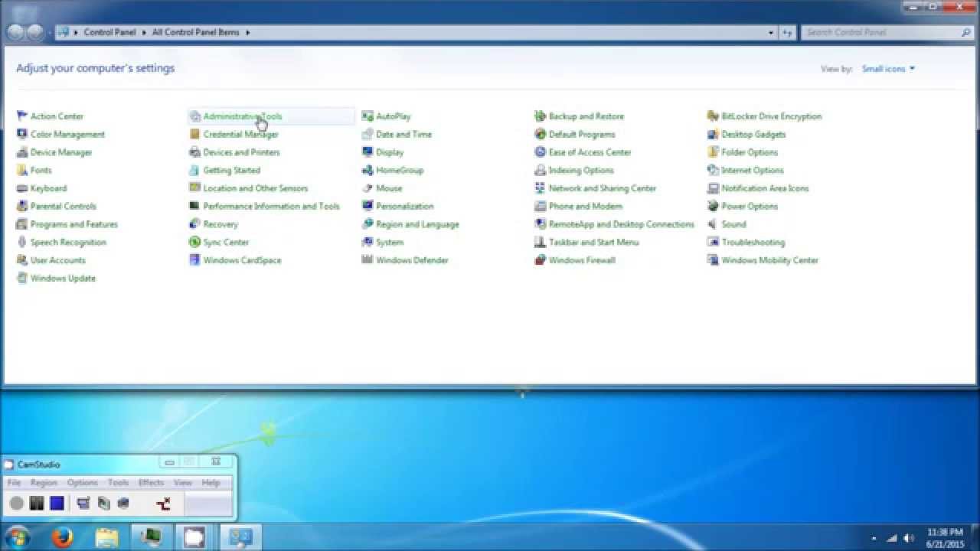Click the Sound speaker icon in Control Panel

point(714,224)
